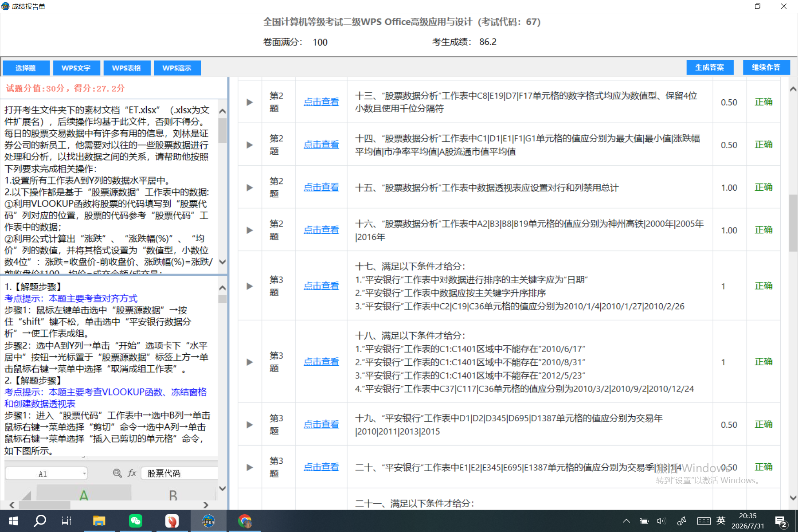Open 点击查看 link for item 十四

pos(321,145)
